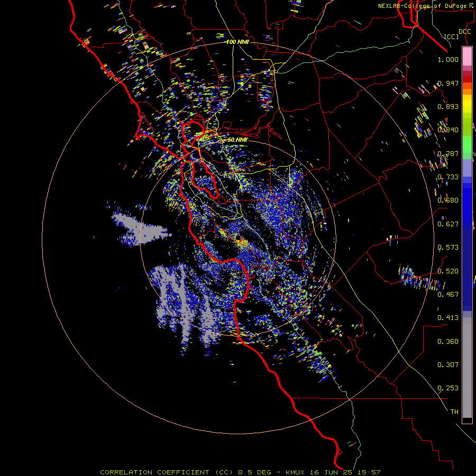476x476 pixels.
Task: Select the red segment of the color bar
Action: pos(467,79)
